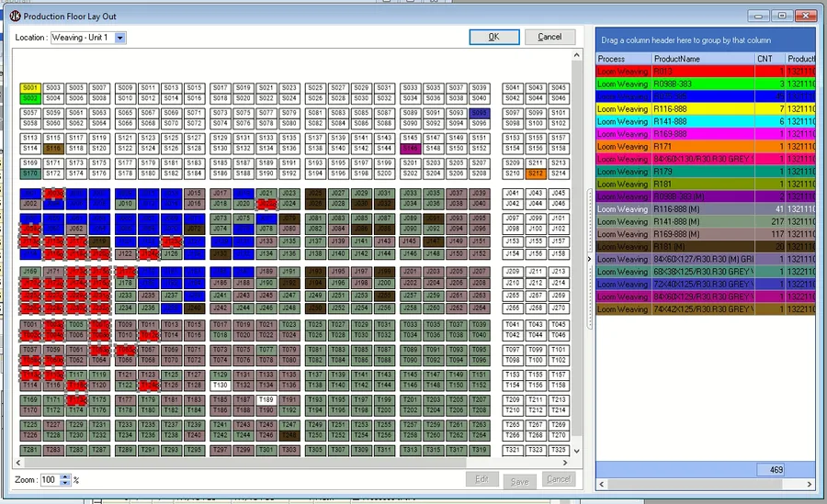The width and height of the screenshot is (827, 504).
Task: Select loom T321
Action: [513, 450]
